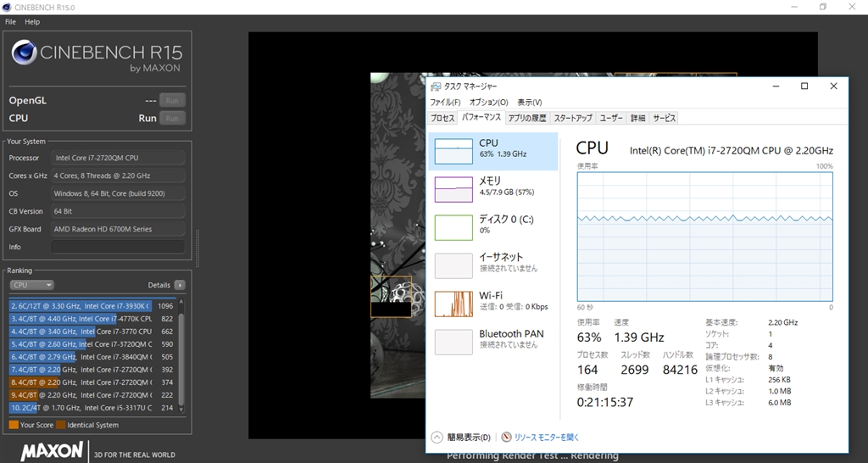Switch to the サービス tab
The image size is (868, 463).
[x=664, y=118]
